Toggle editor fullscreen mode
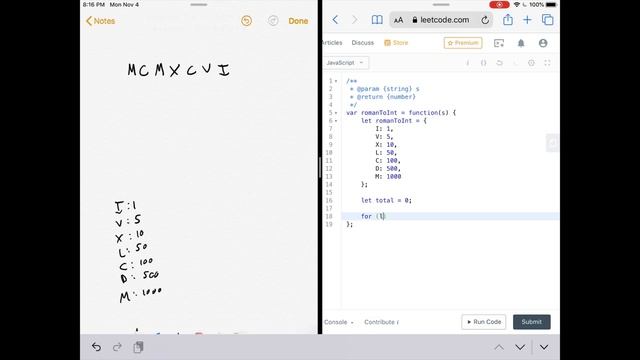Image resolution: width=640 pixels, height=360 pixels. (x=547, y=63)
